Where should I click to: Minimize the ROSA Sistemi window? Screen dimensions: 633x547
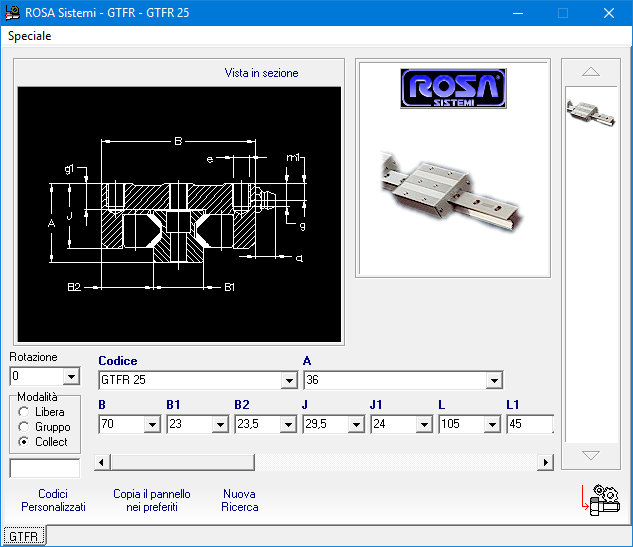(x=518, y=13)
